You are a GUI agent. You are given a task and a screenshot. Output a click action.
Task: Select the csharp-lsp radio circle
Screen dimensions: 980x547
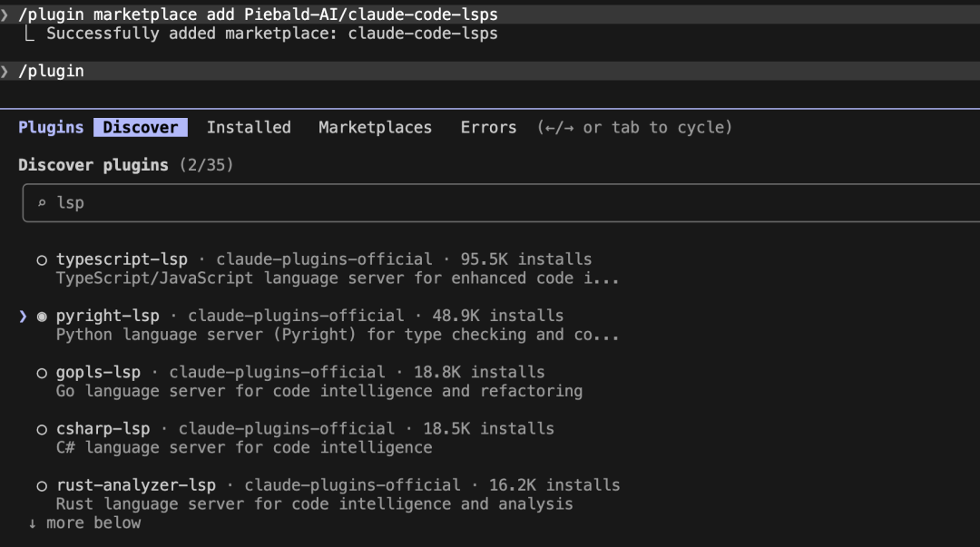42,429
